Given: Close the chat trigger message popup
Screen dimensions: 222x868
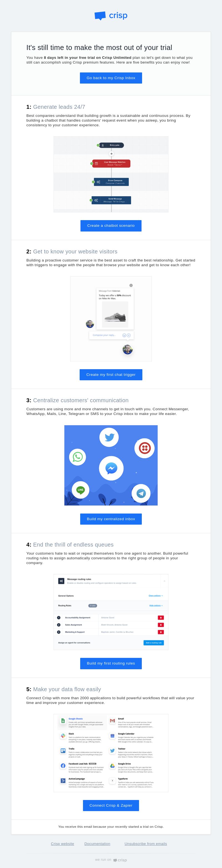Looking at the screenshot, I should pyautogui.click(x=131, y=285).
